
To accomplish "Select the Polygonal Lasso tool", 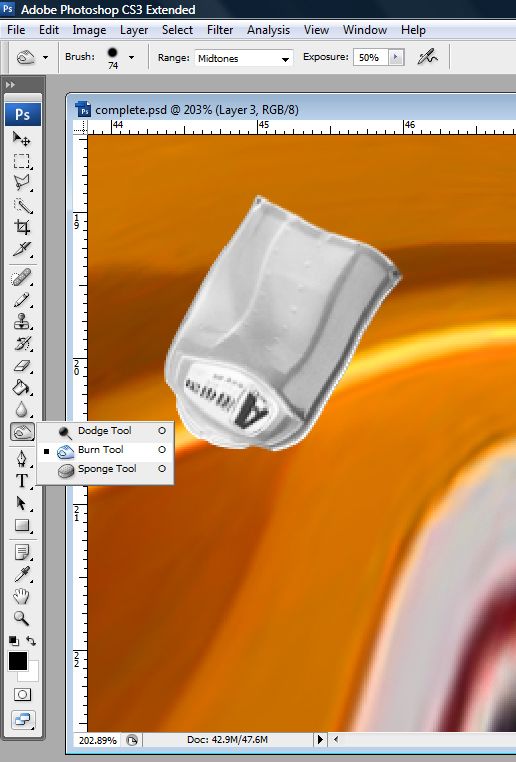I will click(22, 183).
